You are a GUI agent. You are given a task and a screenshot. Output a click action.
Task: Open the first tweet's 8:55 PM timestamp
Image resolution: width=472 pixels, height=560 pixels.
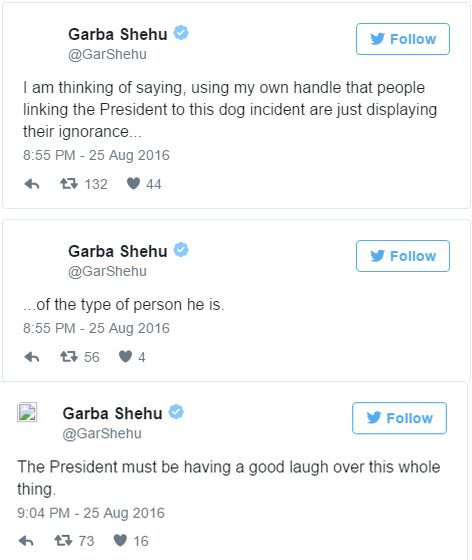coord(96,155)
